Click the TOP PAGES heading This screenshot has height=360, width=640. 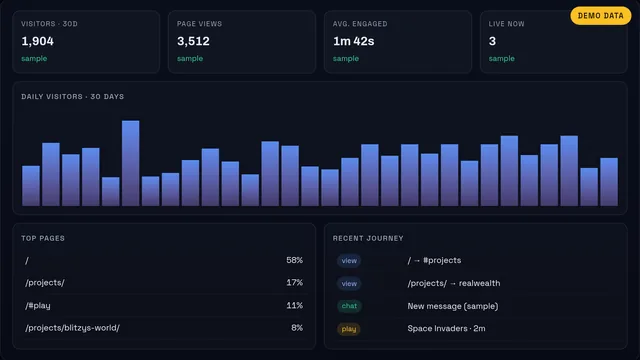click(x=43, y=238)
